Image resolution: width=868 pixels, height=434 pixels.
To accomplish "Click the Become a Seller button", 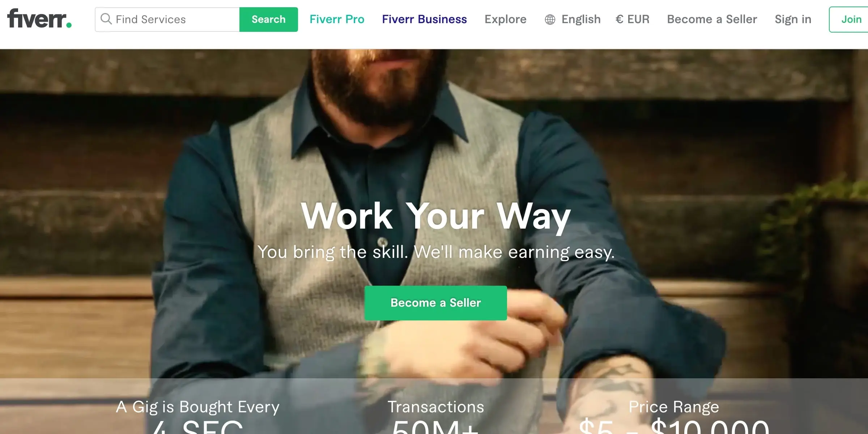I will [x=436, y=302].
